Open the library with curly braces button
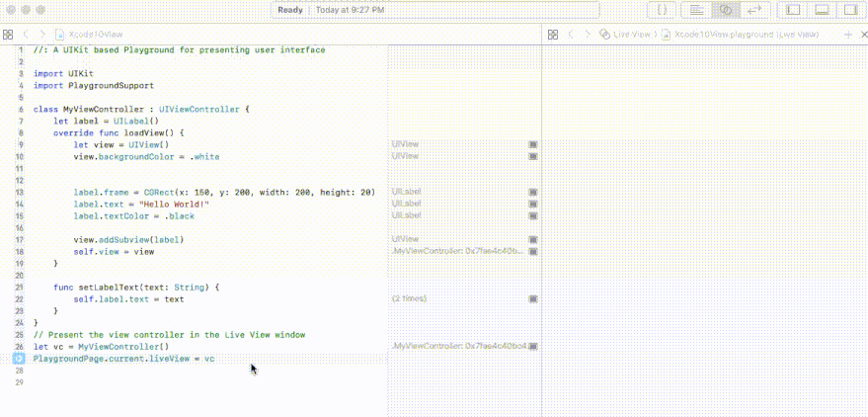Viewport: 868px width, 417px height. [x=664, y=9]
